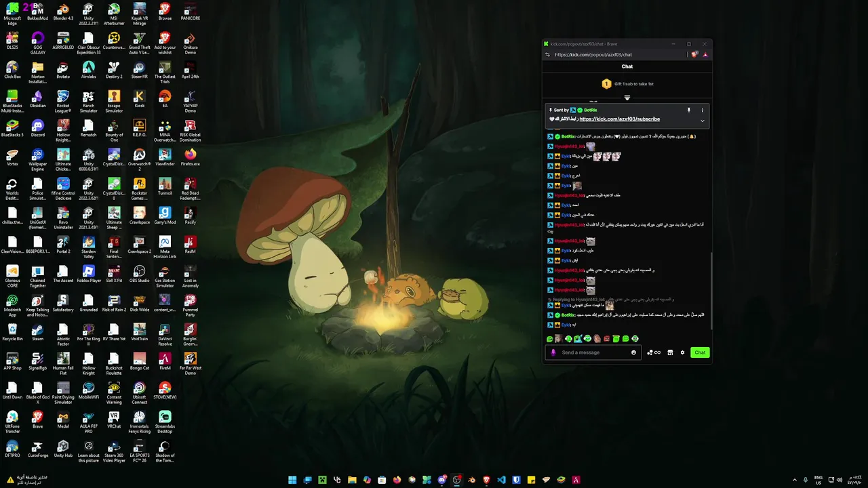Click into the 'Send a message' field
Screen dimensions: 868x488
(x=595, y=352)
